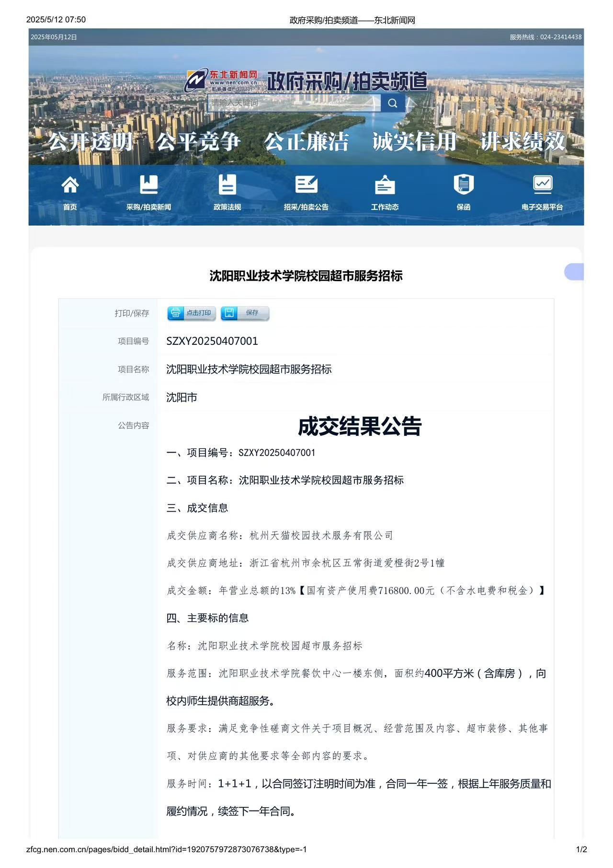Click the 成交结果公告 heading
Image resolution: width=613 pixels, height=868 pixels.
360,426
